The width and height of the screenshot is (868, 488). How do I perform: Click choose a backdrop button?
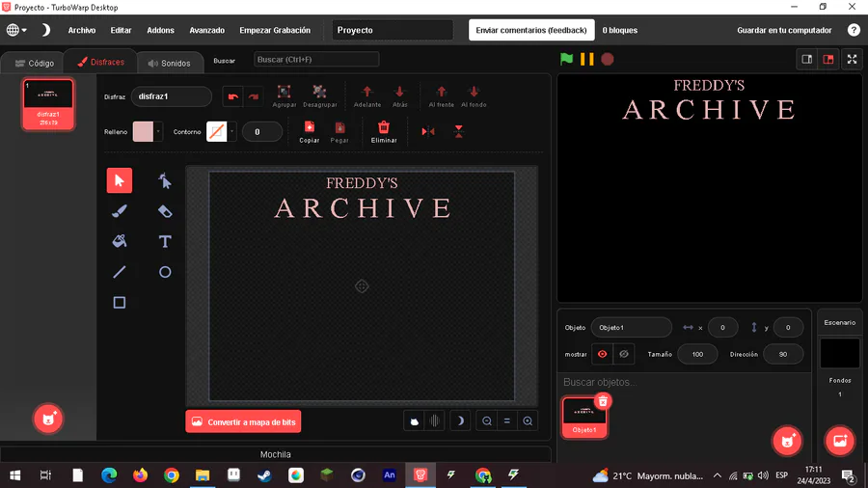point(840,441)
